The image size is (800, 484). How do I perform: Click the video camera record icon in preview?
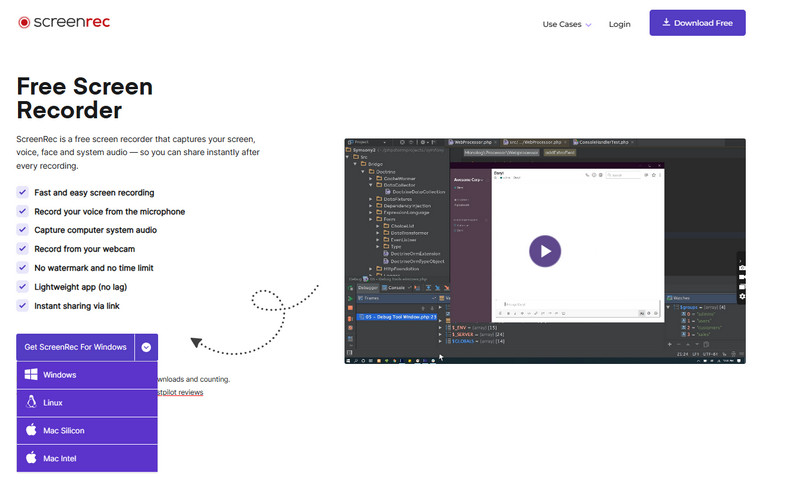pos(742,277)
